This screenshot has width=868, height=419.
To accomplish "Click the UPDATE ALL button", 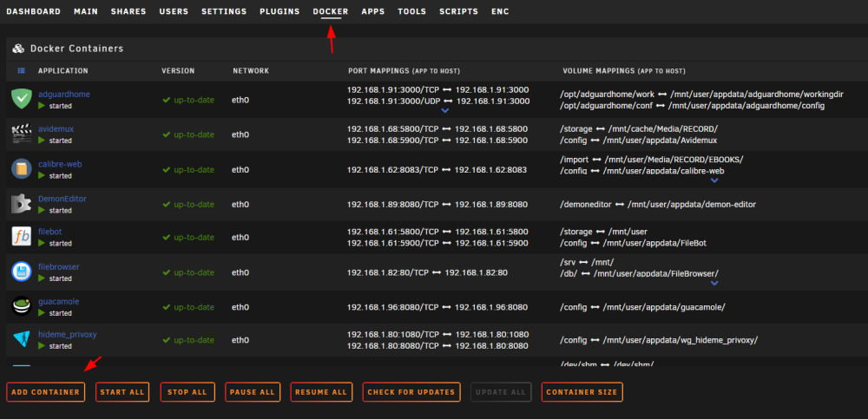I will click(501, 392).
